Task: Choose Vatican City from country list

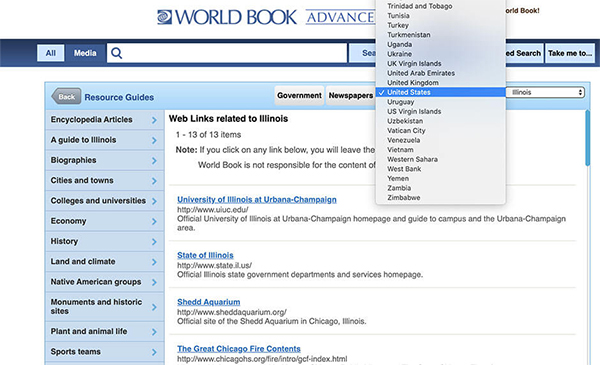Action: pos(441,131)
